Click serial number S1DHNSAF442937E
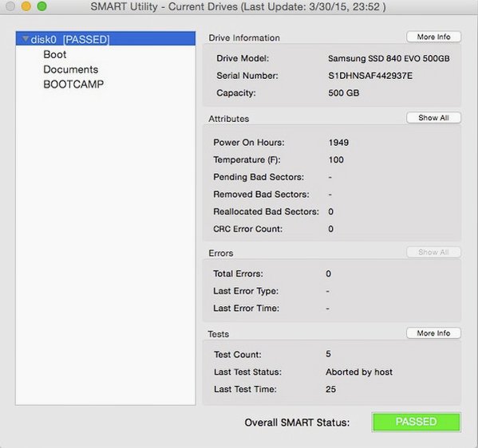The width and height of the screenshot is (478, 448). (x=370, y=76)
